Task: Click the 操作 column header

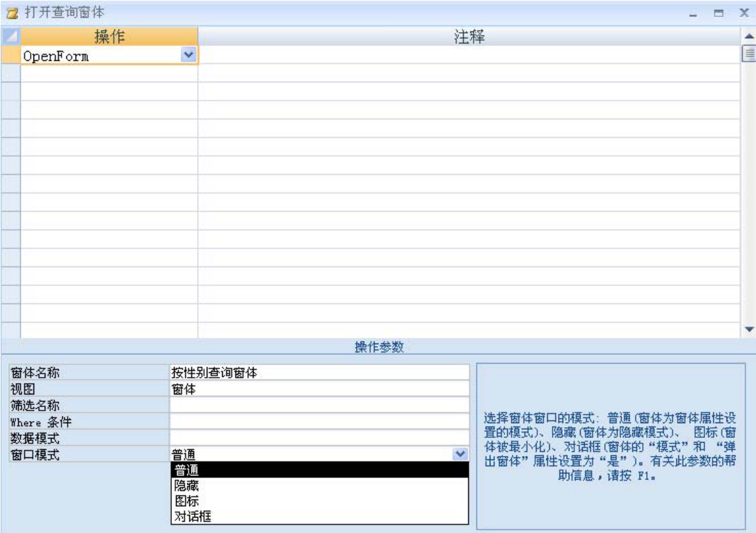Action: (109, 37)
